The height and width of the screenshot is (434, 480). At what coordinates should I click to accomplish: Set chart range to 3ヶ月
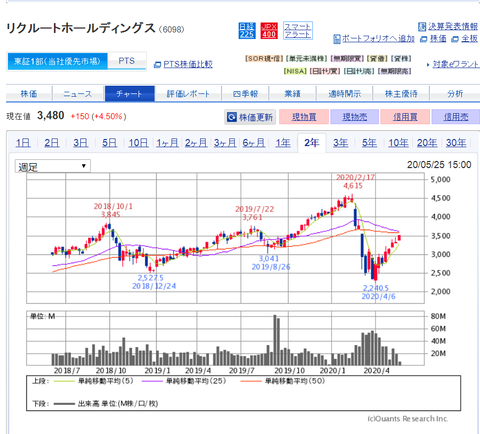pyautogui.click(x=225, y=143)
